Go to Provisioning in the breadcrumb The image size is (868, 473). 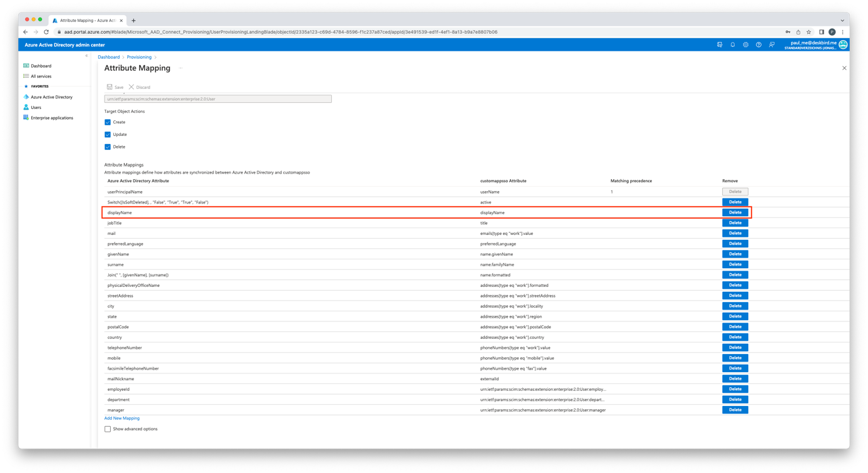click(139, 57)
